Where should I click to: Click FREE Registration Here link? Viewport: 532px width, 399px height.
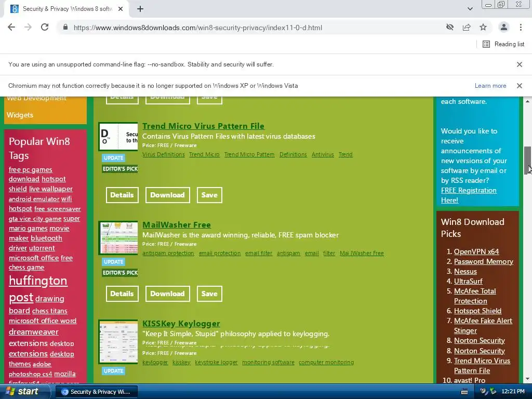(469, 195)
